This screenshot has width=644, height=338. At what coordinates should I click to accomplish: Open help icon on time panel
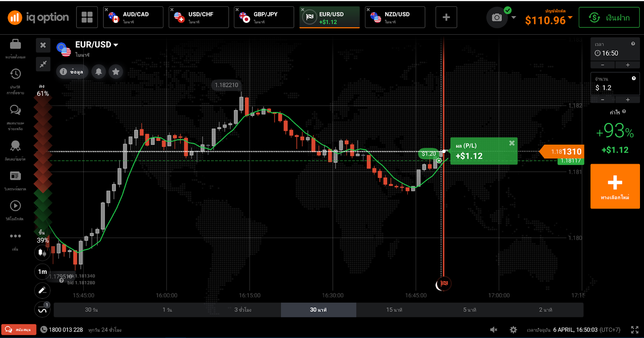(x=633, y=44)
